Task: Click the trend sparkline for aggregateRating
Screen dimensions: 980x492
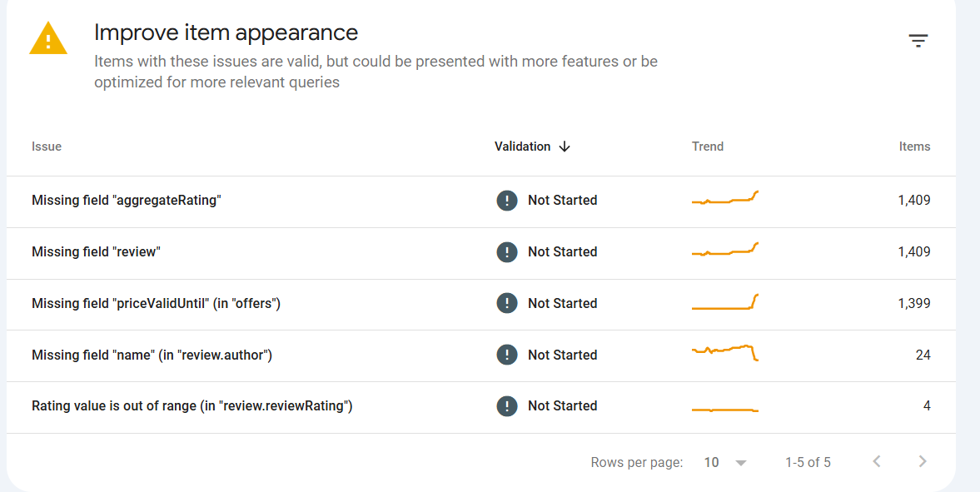Action: click(x=725, y=198)
